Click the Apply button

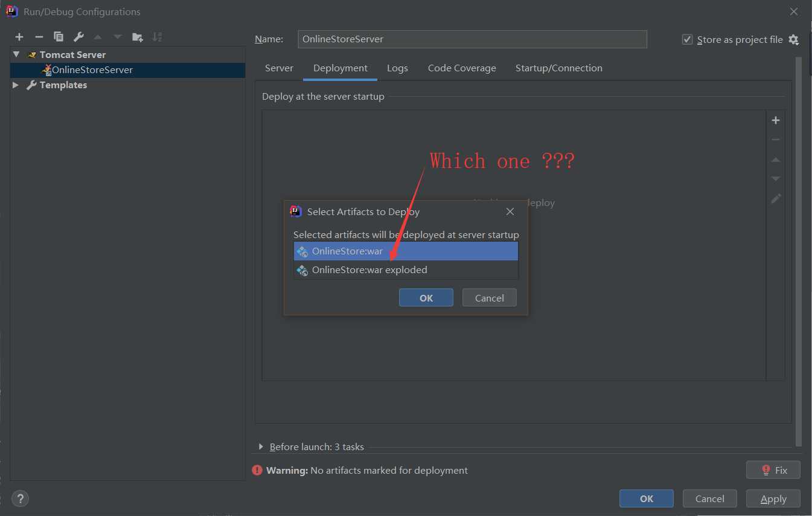pyautogui.click(x=773, y=498)
